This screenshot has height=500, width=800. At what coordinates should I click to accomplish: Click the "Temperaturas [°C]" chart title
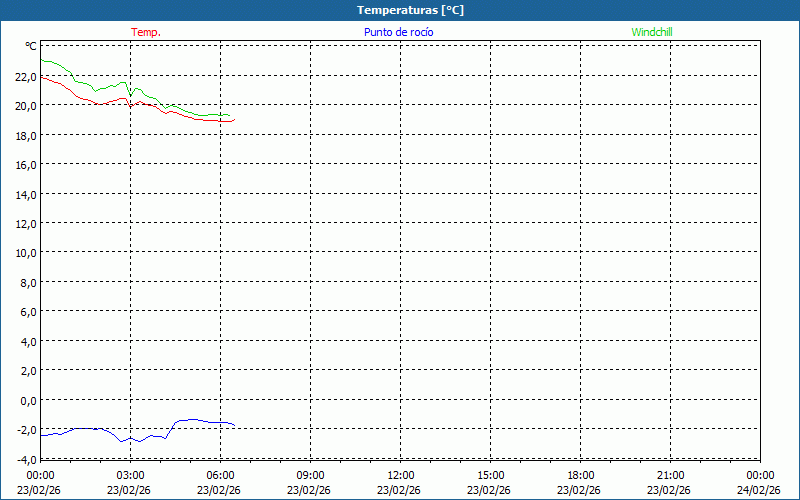coord(410,10)
